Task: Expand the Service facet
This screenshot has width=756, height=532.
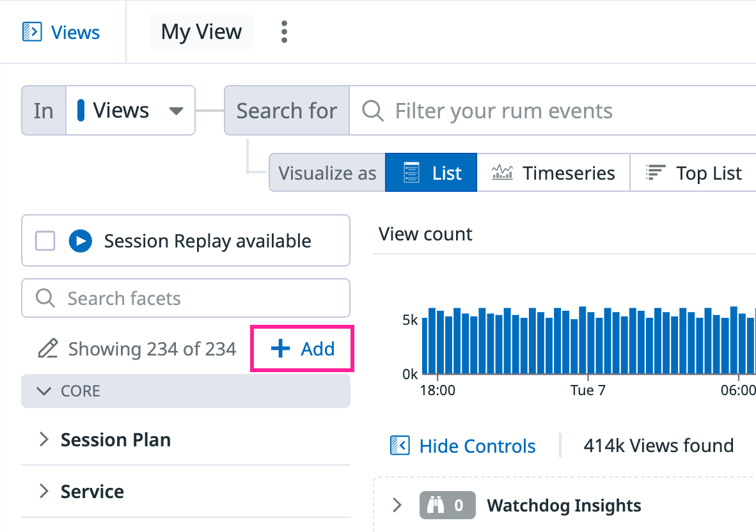Action: pos(185,492)
